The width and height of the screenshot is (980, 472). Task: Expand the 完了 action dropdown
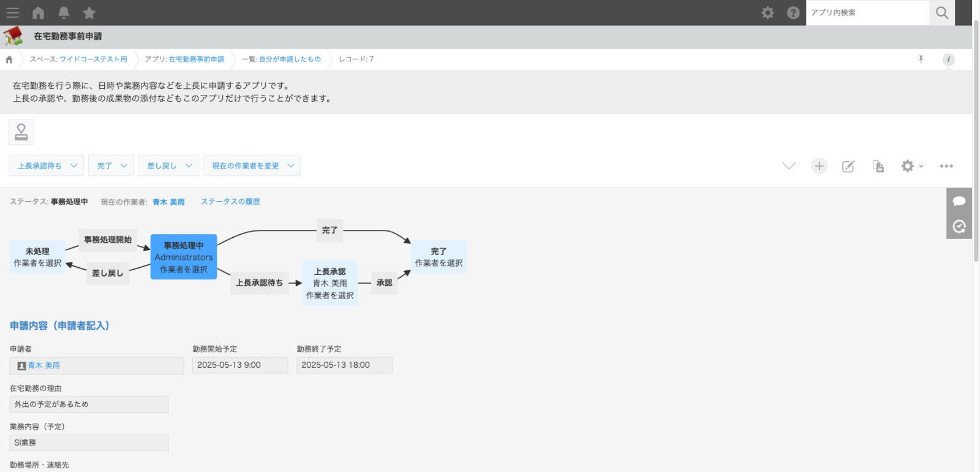(x=111, y=166)
